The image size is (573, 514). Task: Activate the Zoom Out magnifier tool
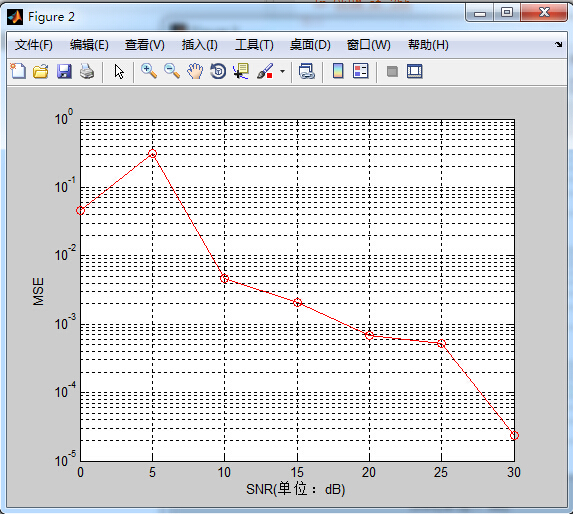pyautogui.click(x=172, y=71)
